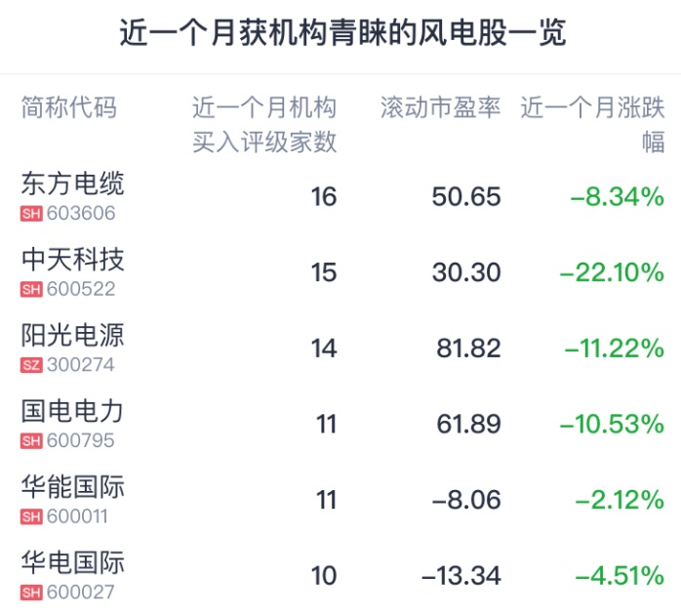Click the SH badge beside 603606
681x616 pixels.
[30, 214]
